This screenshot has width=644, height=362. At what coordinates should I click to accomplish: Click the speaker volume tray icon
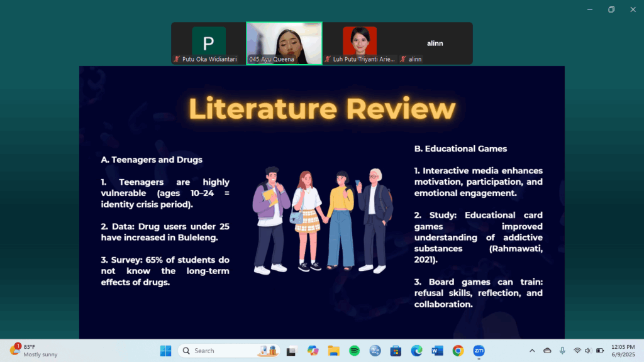588,351
